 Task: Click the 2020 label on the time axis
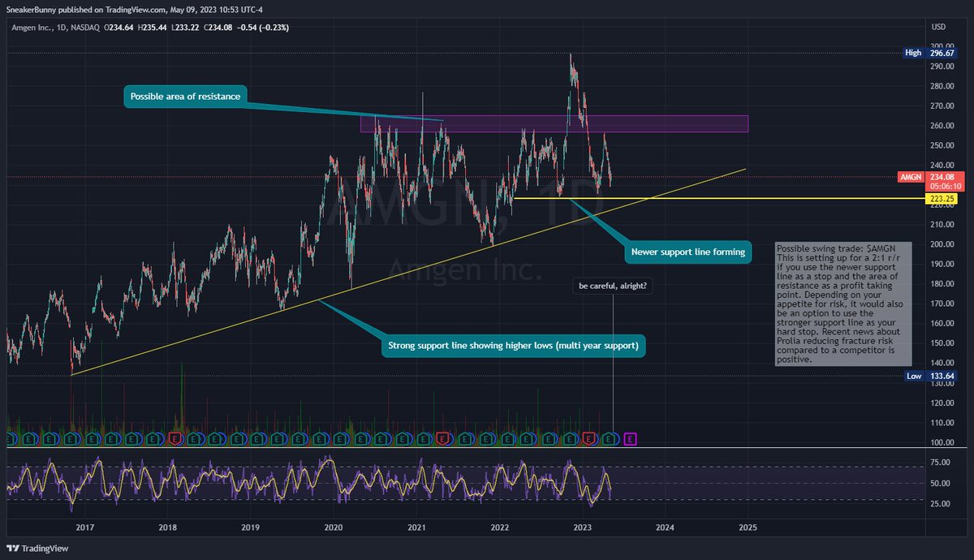click(333, 527)
